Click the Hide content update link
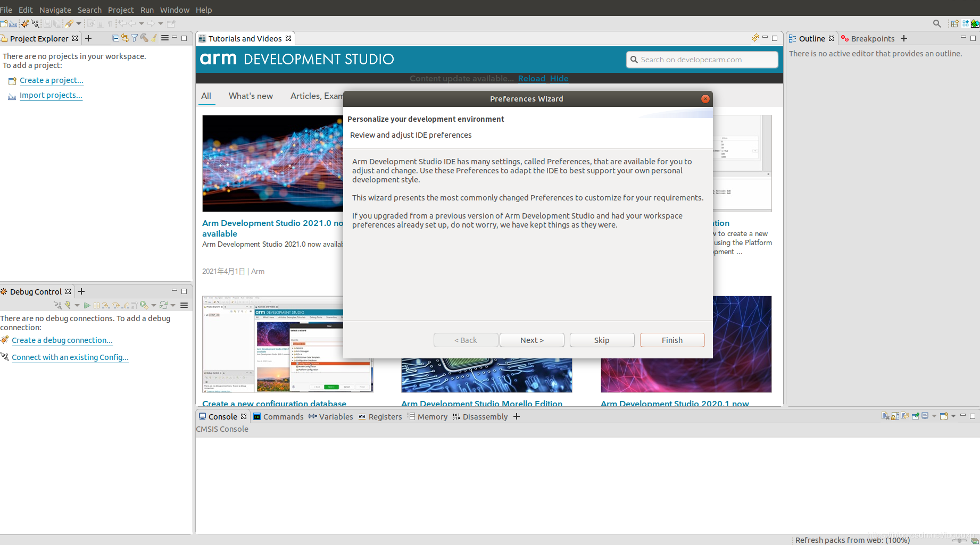This screenshot has width=980, height=545. tap(559, 78)
